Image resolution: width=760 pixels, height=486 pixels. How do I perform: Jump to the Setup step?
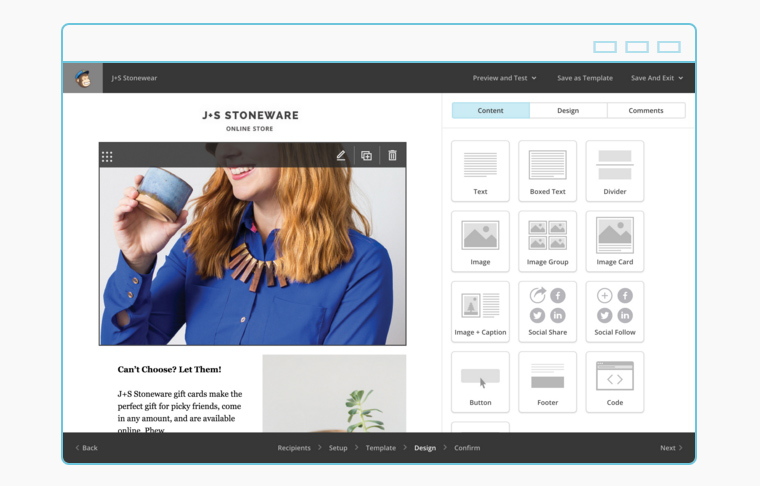pyautogui.click(x=338, y=448)
